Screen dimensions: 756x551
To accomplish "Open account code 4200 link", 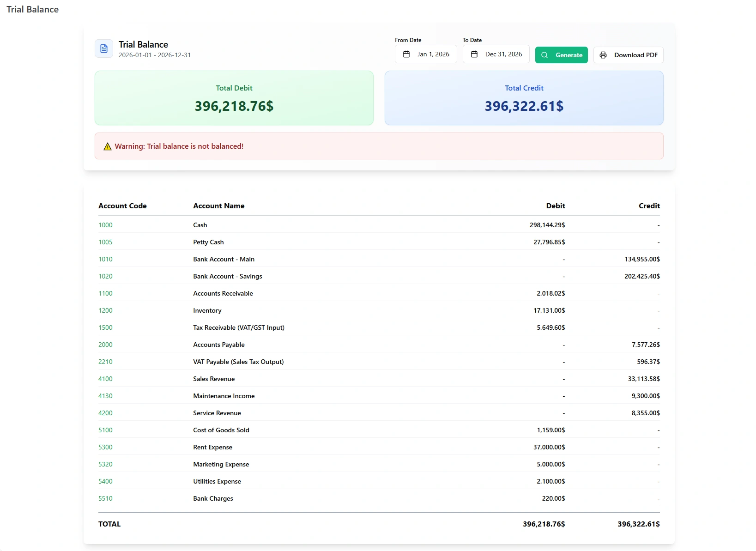I will tap(105, 413).
